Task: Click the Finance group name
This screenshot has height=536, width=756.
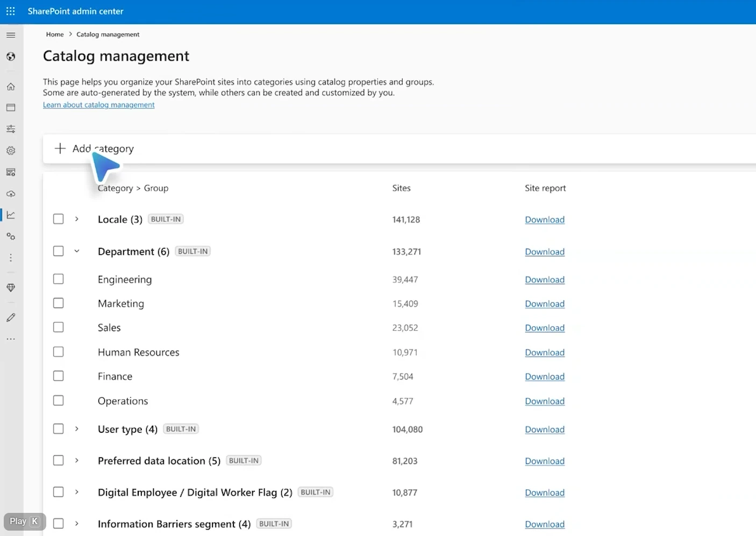Action: [115, 376]
